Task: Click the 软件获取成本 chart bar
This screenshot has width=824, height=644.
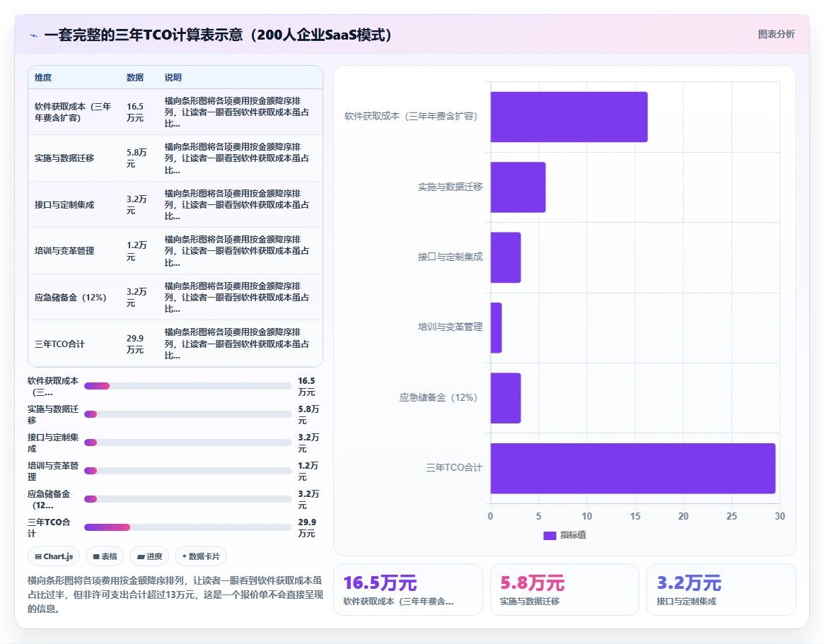Action: tap(569, 117)
